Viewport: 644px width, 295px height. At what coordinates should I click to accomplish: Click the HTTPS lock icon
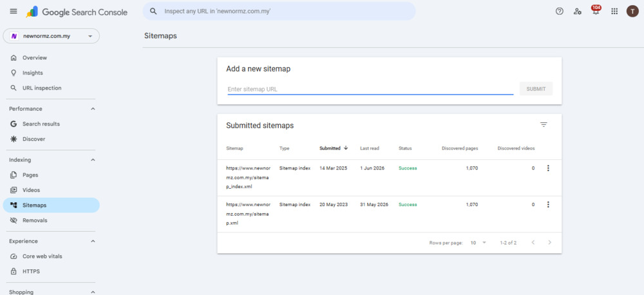pos(14,272)
